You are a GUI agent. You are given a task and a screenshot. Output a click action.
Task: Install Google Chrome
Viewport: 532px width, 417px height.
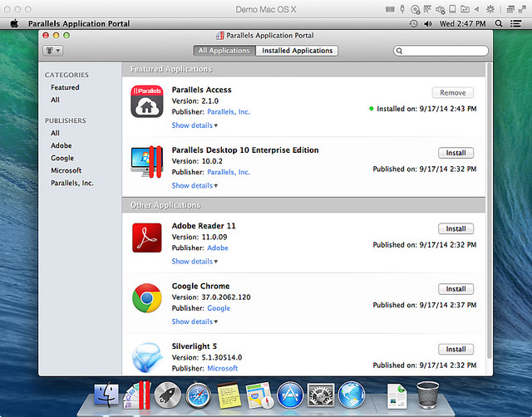tap(456, 289)
